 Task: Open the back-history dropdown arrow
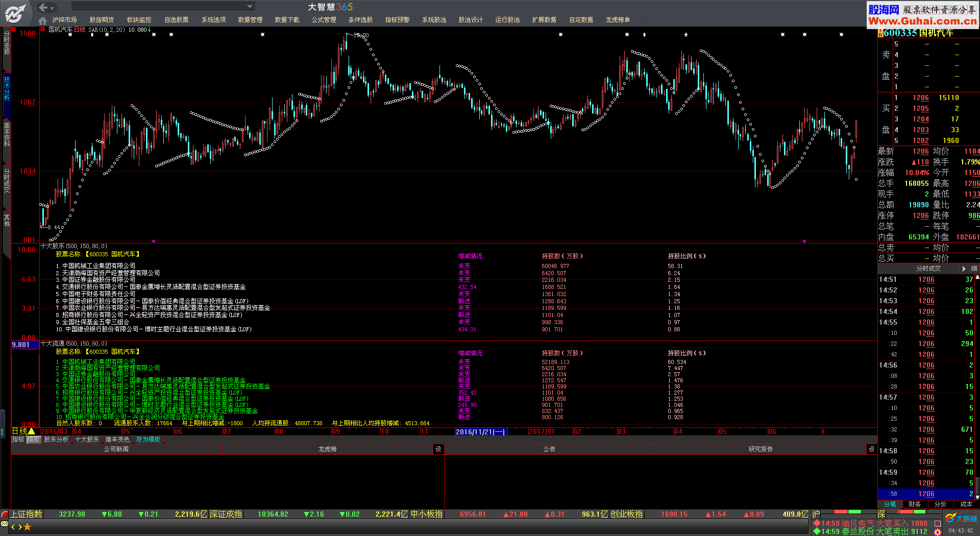(52, 8)
